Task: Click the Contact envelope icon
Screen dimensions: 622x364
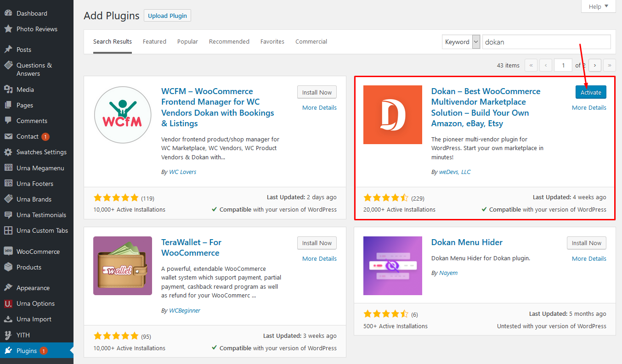Action: point(8,136)
